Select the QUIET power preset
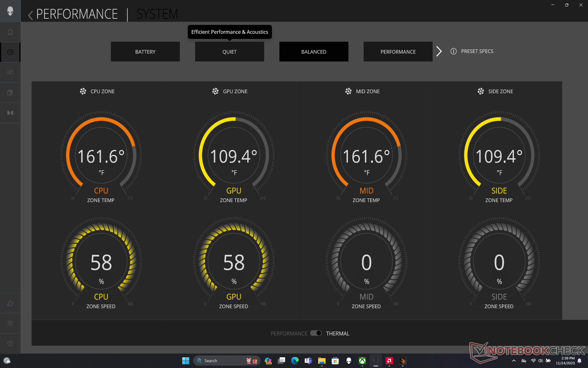The width and height of the screenshot is (588, 368). click(x=229, y=52)
